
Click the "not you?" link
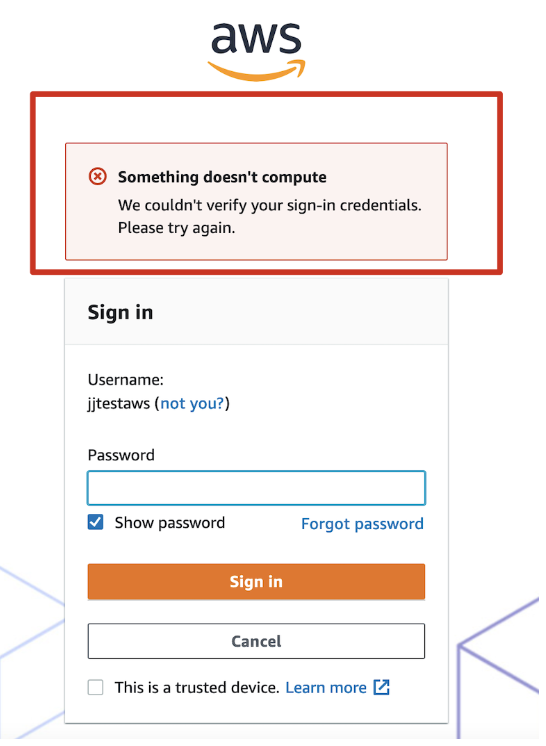pyautogui.click(x=192, y=403)
